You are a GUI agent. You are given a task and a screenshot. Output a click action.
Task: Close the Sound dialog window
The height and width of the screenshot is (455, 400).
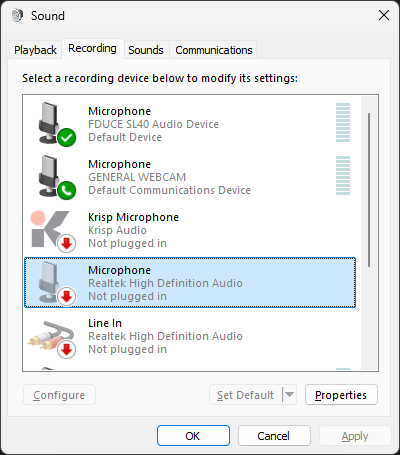[x=384, y=15]
